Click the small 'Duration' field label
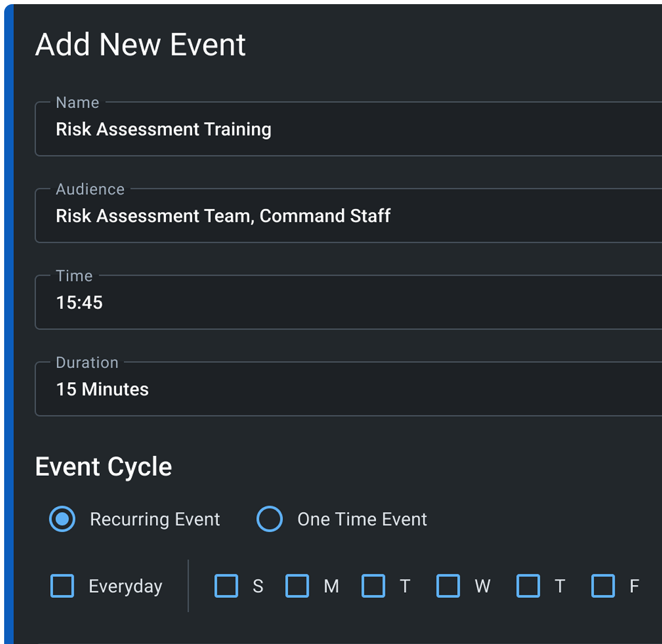 [87, 362]
